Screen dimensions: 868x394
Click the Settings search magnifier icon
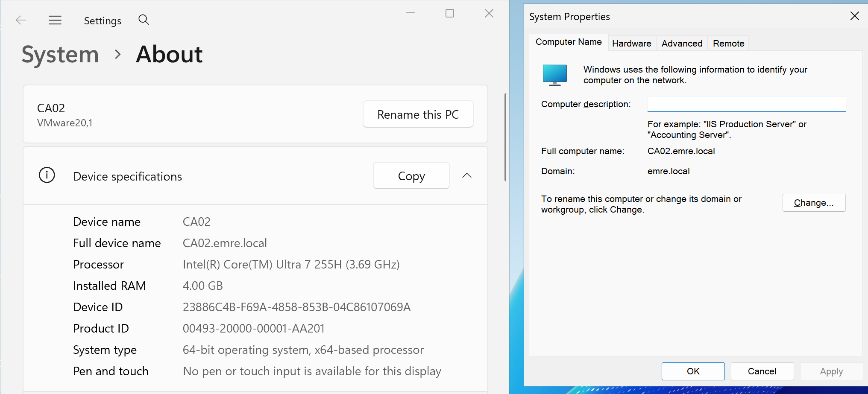144,20
